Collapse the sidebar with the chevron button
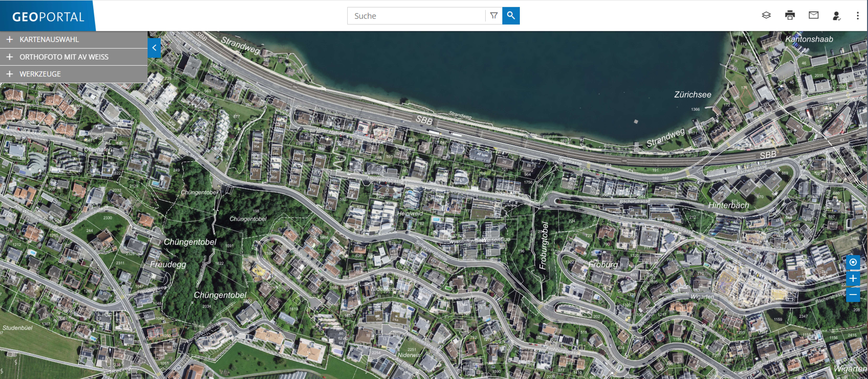 tap(154, 48)
